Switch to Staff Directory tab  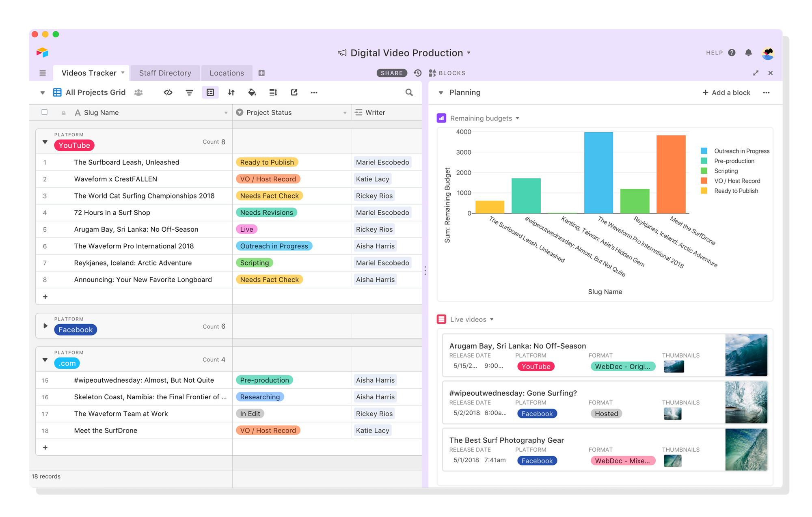coord(165,72)
